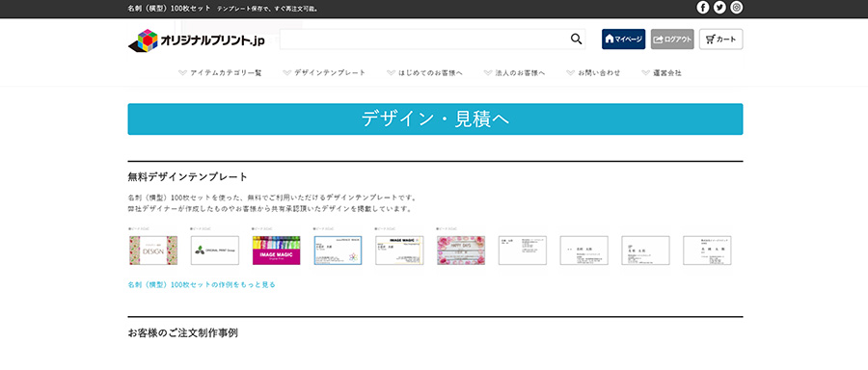Select the yellow-bordered IMAGE MAGIC template
The width and height of the screenshot is (868, 370).
(x=399, y=251)
